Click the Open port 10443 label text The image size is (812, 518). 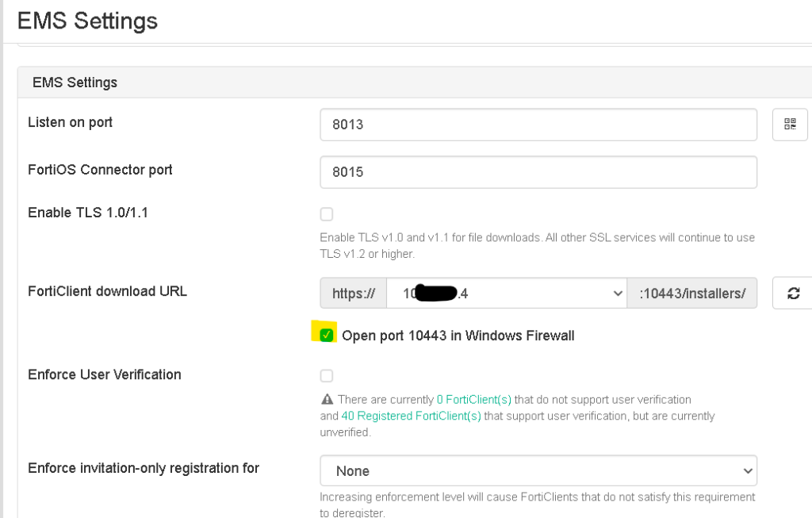[458, 336]
